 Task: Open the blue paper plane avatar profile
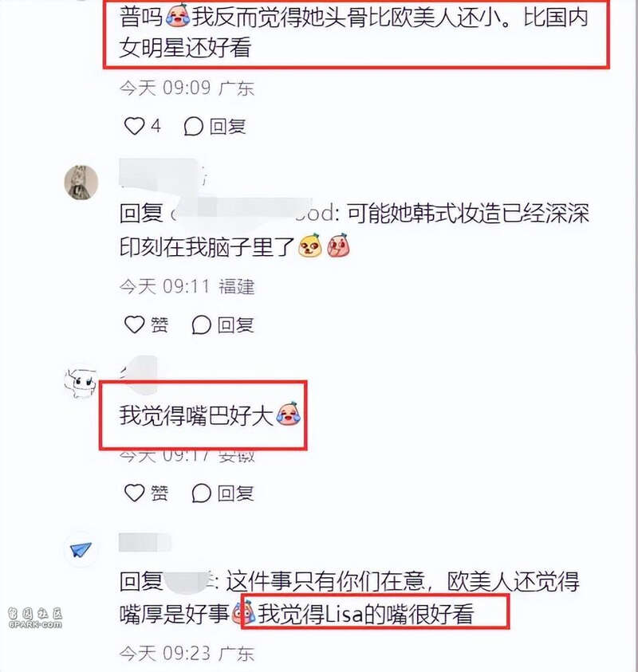(81, 549)
